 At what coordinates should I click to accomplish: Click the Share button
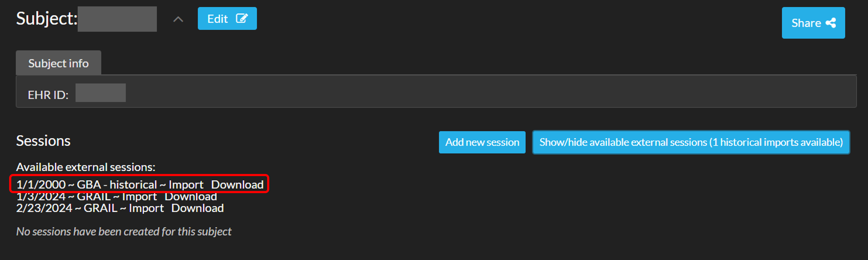(x=813, y=23)
